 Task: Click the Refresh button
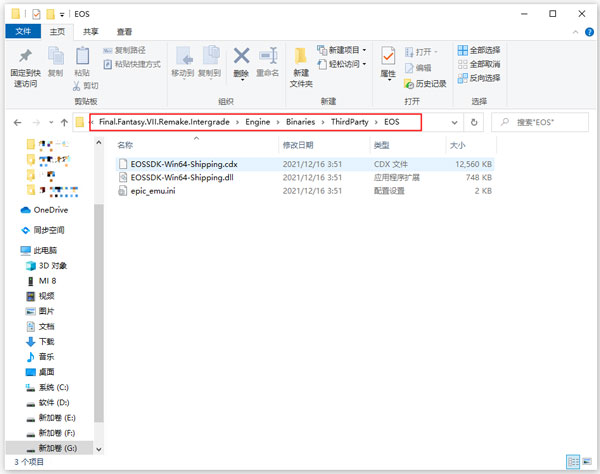click(x=474, y=122)
